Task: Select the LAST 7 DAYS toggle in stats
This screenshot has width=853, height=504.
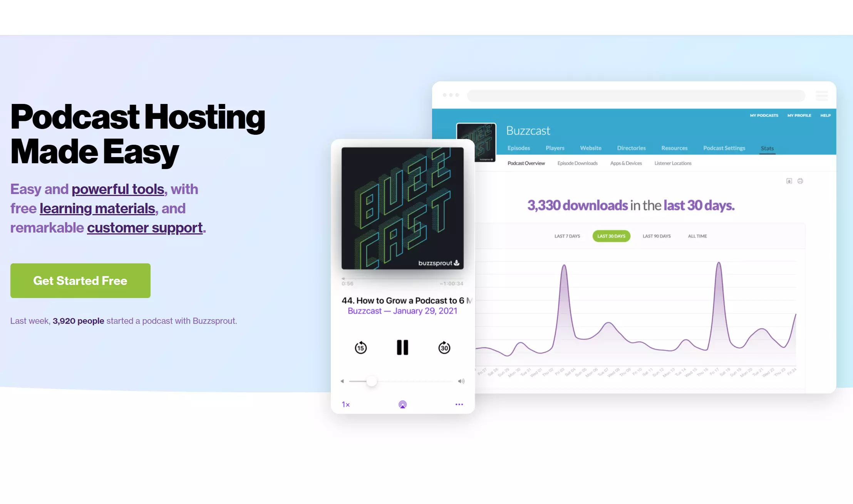Action: pyautogui.click(x=567, y=236)
